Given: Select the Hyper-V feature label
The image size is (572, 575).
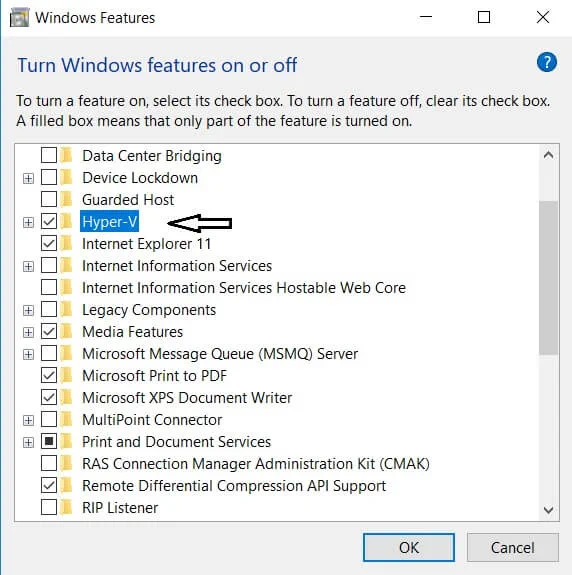Looking at the screenshot, I should pyautogui.click(x=109, y=221).
